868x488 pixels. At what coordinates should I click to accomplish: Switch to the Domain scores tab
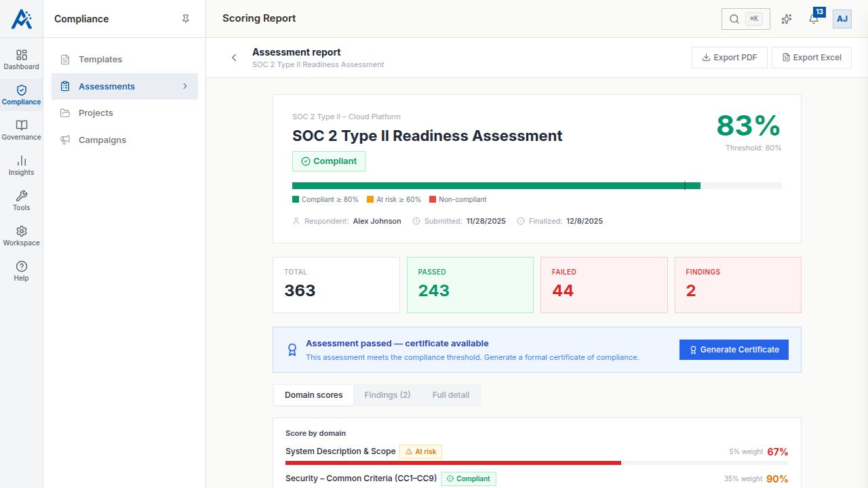pyautogui.click(x=313, y=395)
